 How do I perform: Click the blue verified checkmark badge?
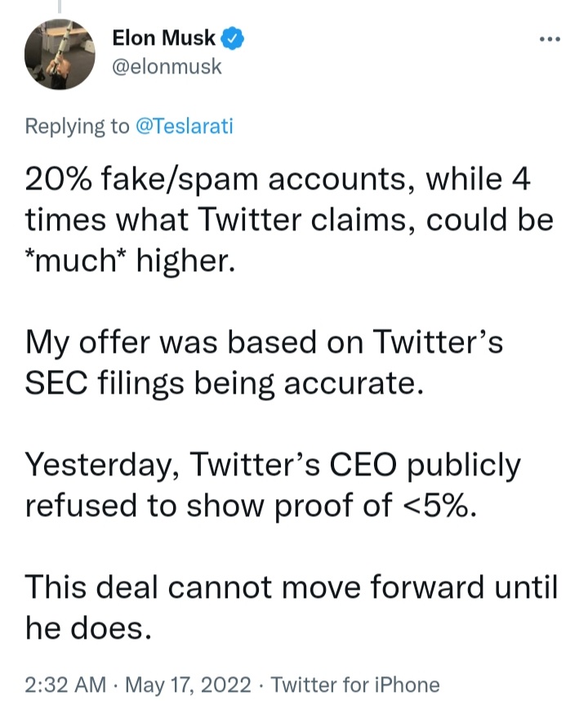(x=232, y=38)
